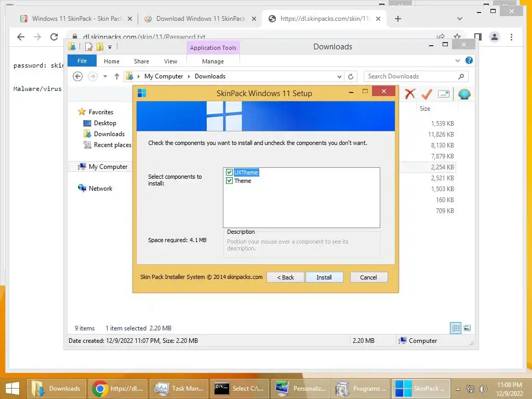Open command prompt from taskbar
This screenshot has width=532, height=399.
239,389
